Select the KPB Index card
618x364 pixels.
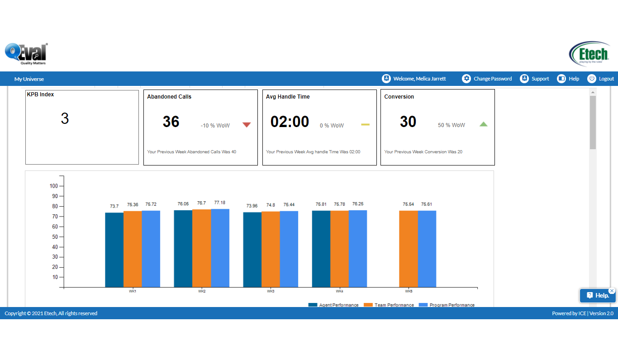tap(82, 128)
